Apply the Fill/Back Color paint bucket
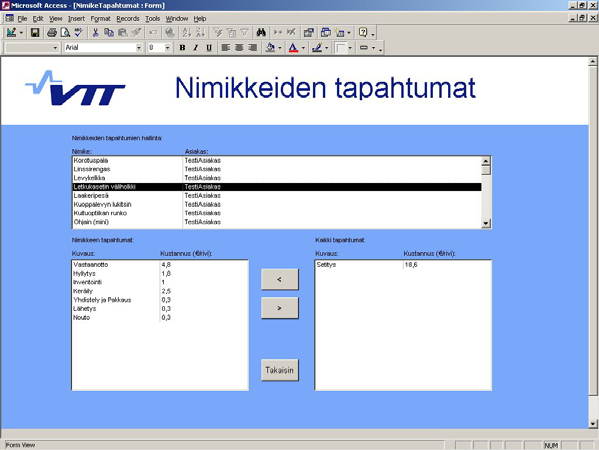Viewport: 599px width, 450px height. (x=270, y=48)
